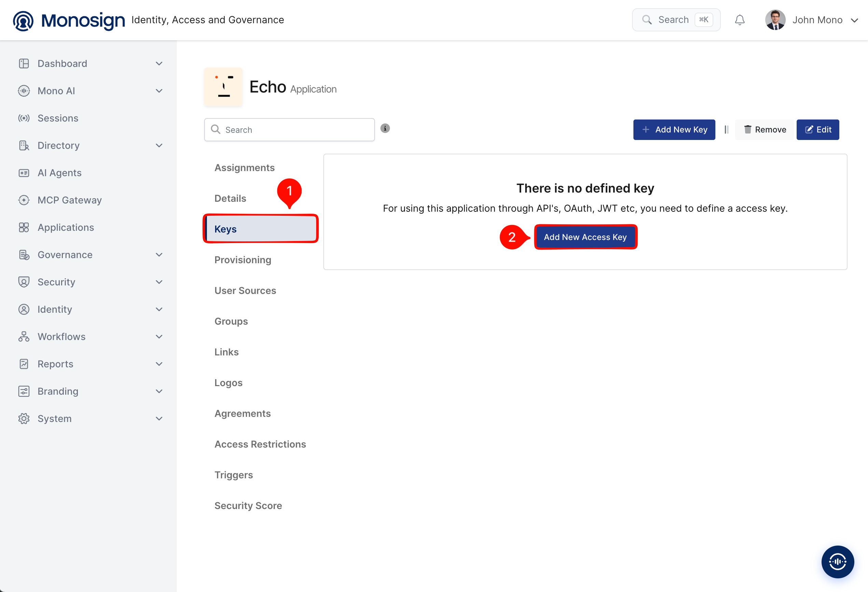
Task: Click the MCP Gateway sidebar icon
Action: click(x=24, y=200)
